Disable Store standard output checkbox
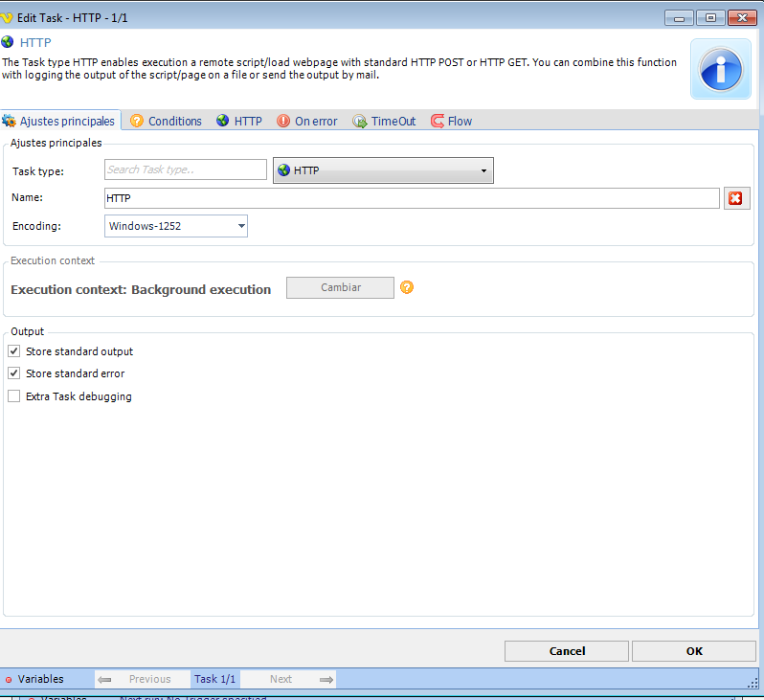This screenshot has width=764, height=700. coord(14,351)
